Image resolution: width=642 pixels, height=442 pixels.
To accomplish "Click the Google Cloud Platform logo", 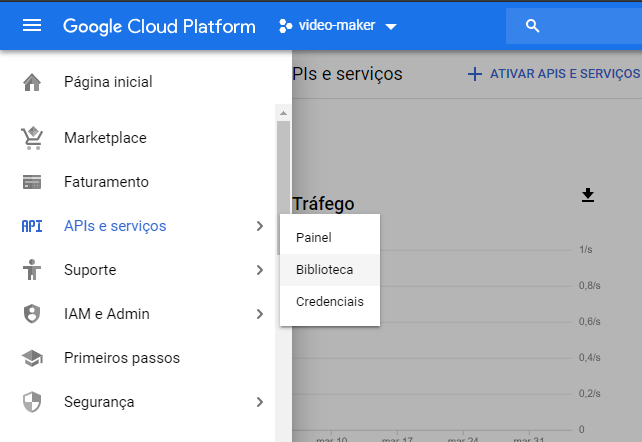I will [x=159, y=27].
